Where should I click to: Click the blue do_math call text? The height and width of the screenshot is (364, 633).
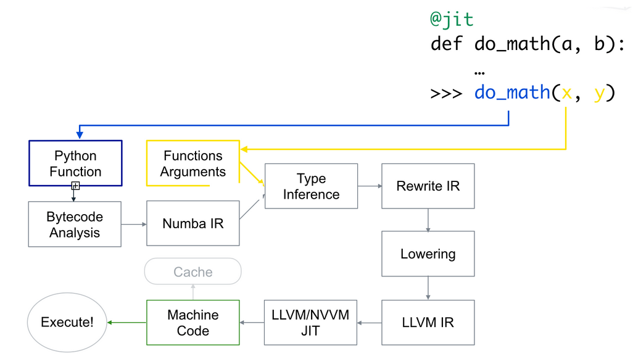pos(512,93)
